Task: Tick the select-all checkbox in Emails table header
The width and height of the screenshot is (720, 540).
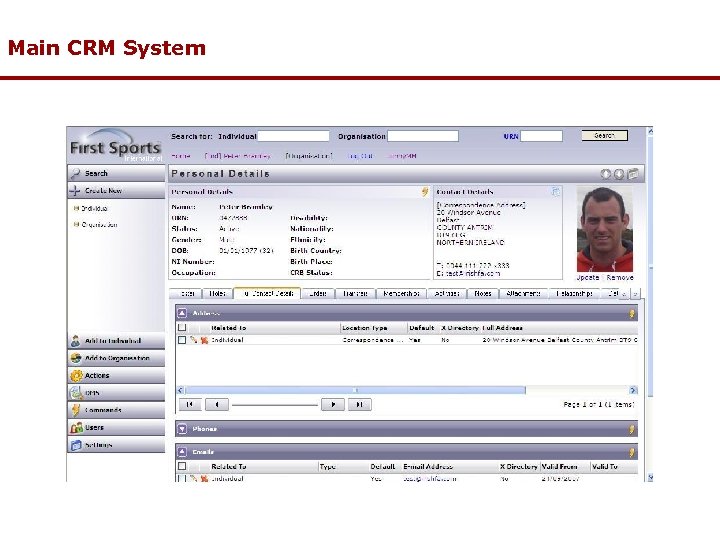Action: tap(182, 466)
